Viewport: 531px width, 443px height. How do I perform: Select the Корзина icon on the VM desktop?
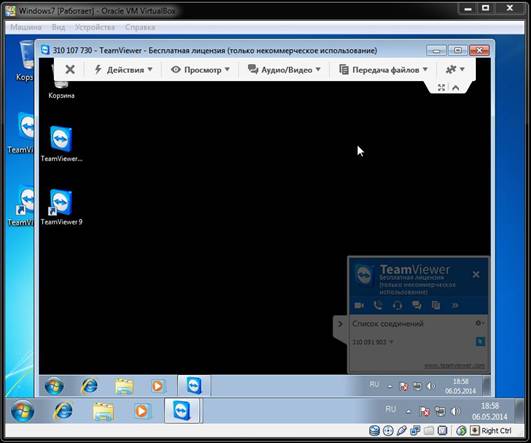24,61
